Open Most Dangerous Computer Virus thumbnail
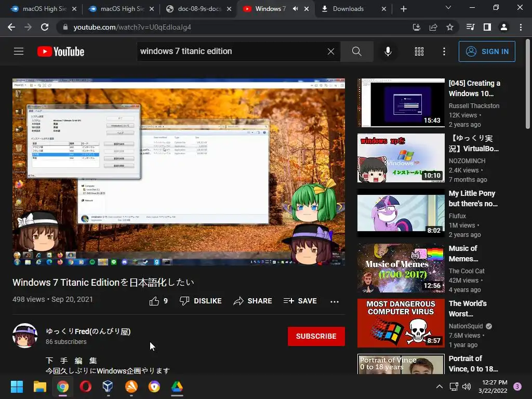The height and width of the screenshot is (399, 532). pyautogui.click(x=401, y=323)
